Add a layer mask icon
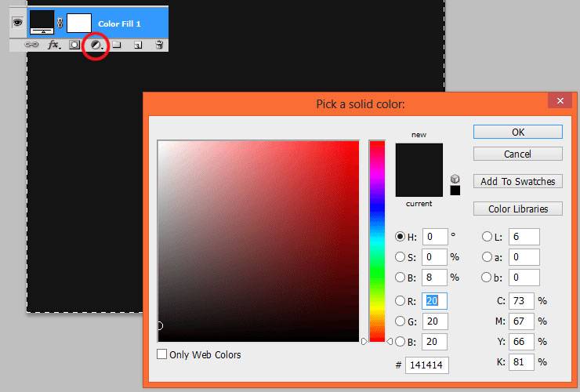The width and height of the screenshot is (580, 392). point(74,45)
